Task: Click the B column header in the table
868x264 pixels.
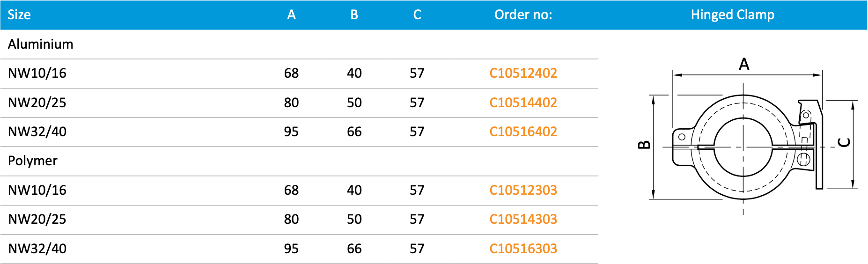Action: point(354,15)
